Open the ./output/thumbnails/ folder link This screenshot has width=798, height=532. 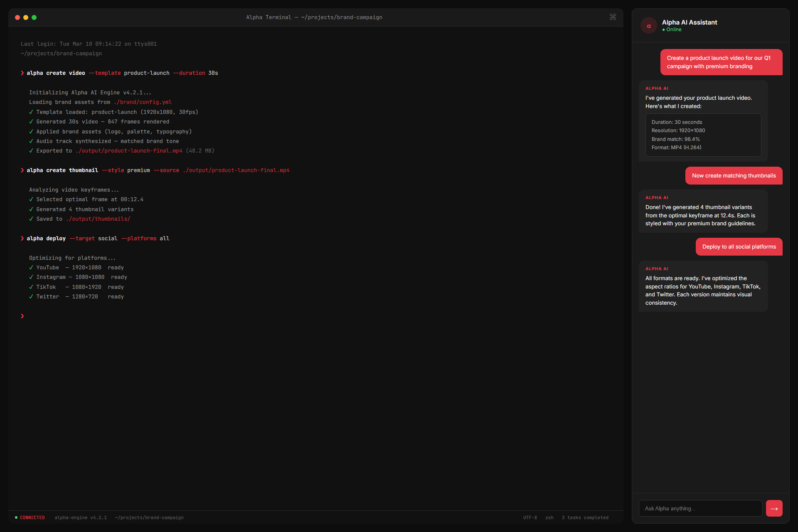pyautogui.click(x=98, y=219)
